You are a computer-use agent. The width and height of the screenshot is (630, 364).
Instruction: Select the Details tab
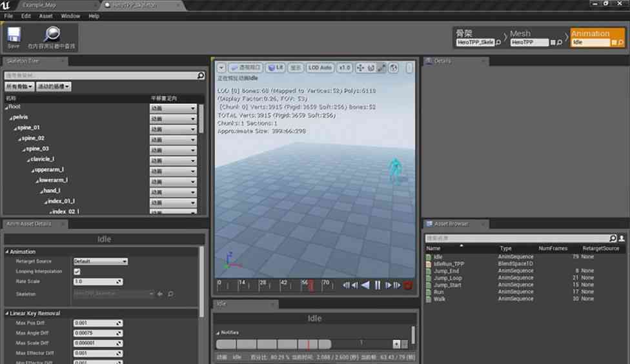point(455,61)
